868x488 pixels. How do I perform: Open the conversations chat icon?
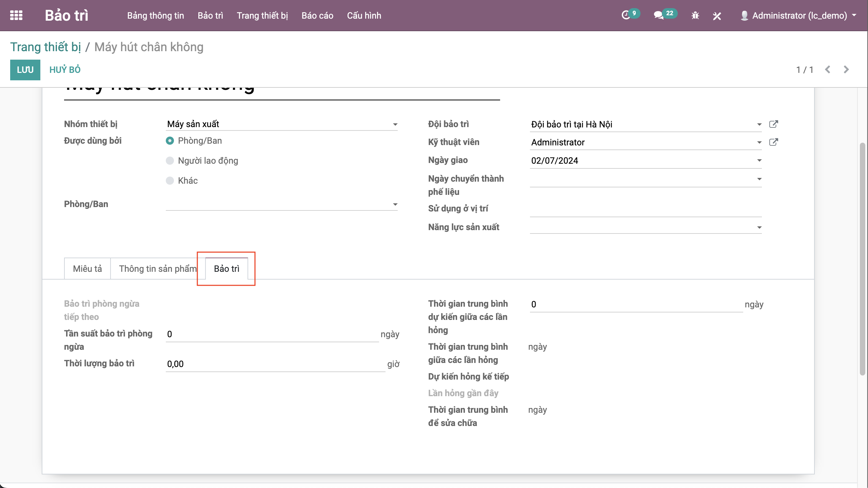point(658,16)
